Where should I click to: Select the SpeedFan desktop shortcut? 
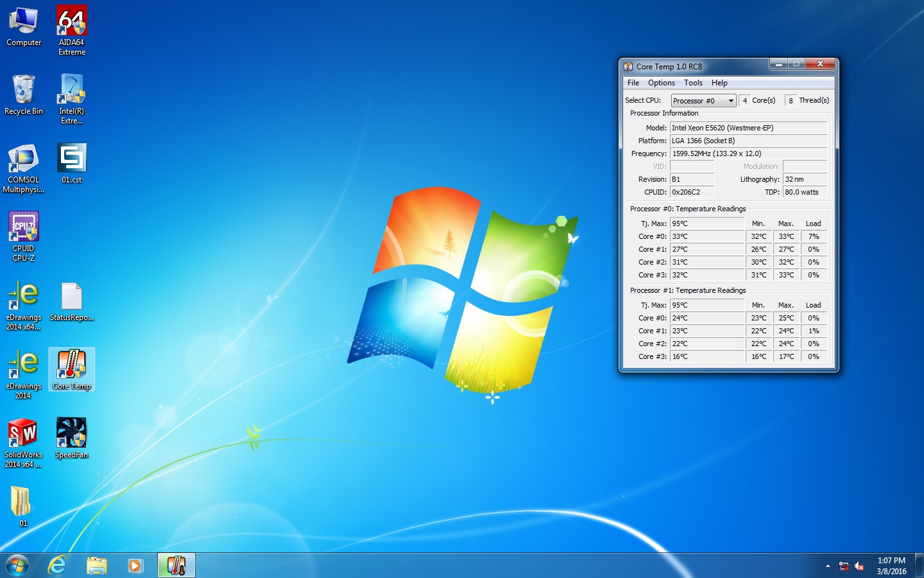72,439
